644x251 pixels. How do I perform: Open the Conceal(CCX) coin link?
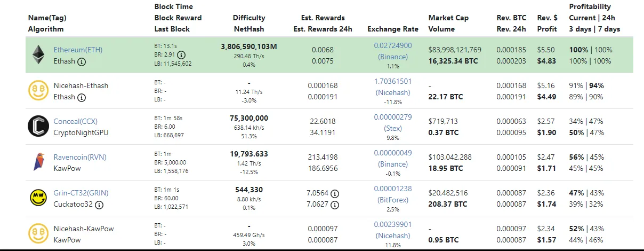[76, 121]
